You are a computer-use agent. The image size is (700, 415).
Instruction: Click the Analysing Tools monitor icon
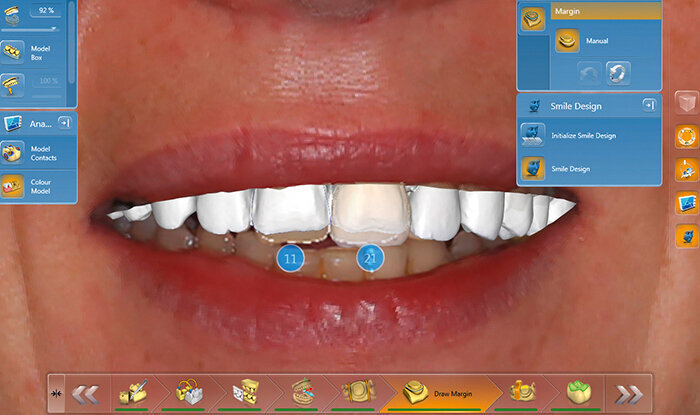tap(13, 123)
